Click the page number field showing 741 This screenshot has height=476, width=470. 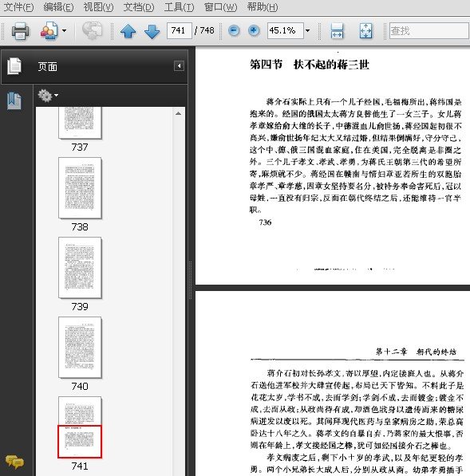point(180,30)
